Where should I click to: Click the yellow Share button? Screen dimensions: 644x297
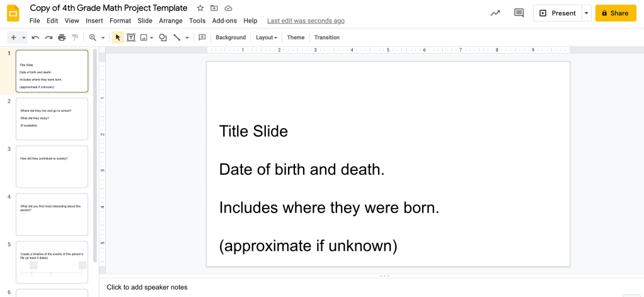615,13
